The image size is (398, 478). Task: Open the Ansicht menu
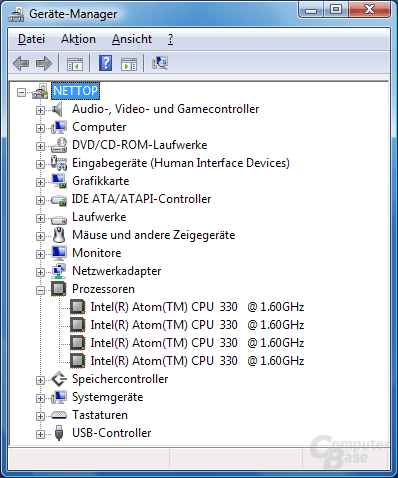(132, 39)
